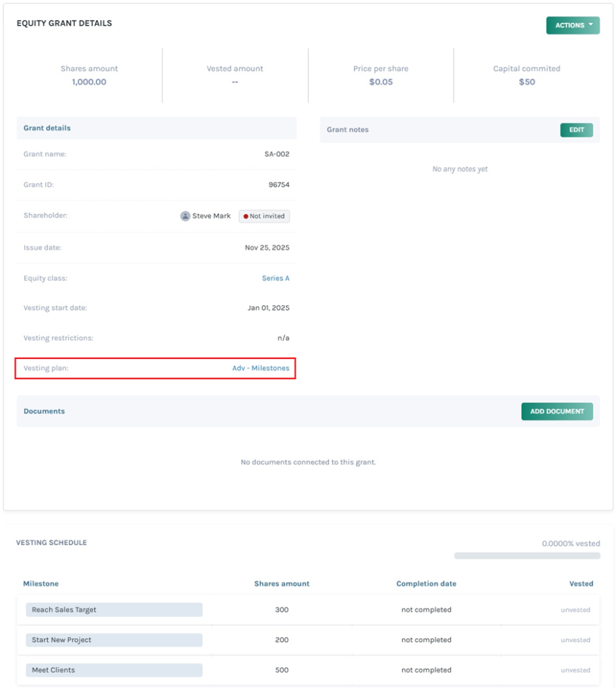Open the Series A equity class link
Viewport: 616px width, 690px height.
click(x=276, y=278)
